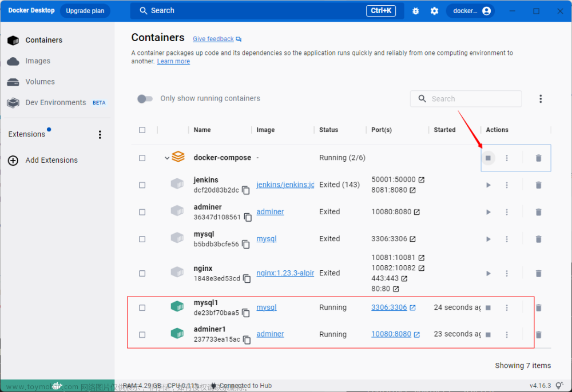Image resolution: width=572 pixels, height=392 pixels.
Task: Collapse the docker-compose group chevron
Action: (166, 158)
